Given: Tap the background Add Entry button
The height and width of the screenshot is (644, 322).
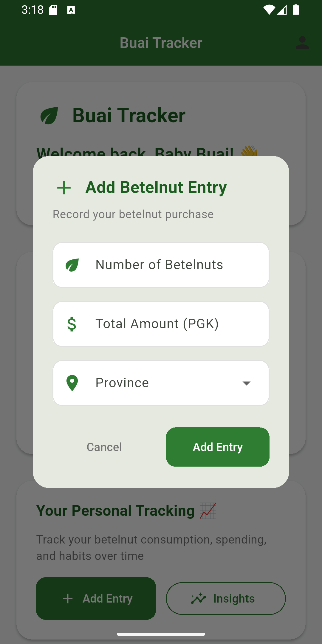Looking at the screenshot, I should click(x=96, y=598).
